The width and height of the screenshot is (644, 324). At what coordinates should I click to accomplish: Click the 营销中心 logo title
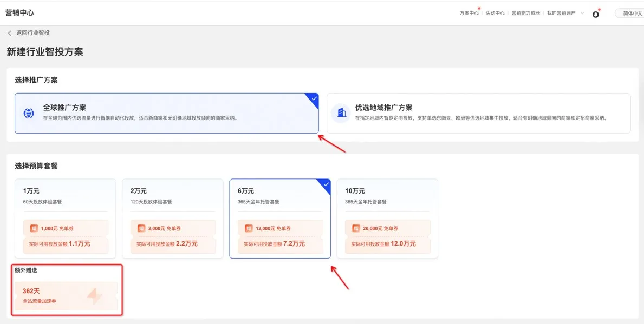pos(19,13)
